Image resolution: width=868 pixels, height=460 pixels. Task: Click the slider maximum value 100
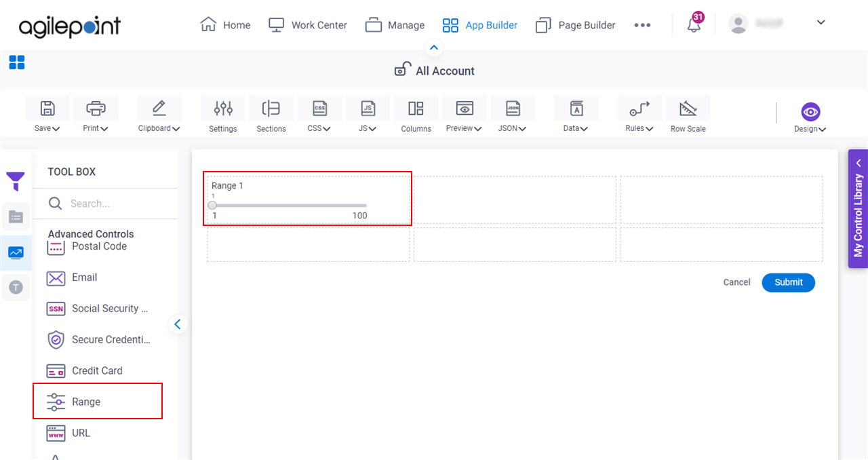click(359, 216)
